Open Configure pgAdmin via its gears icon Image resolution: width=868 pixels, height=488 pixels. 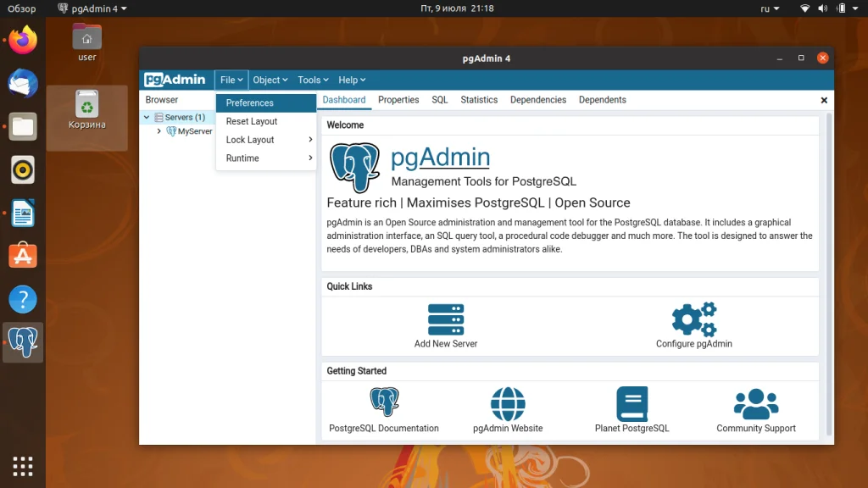(x=693, y=318)
